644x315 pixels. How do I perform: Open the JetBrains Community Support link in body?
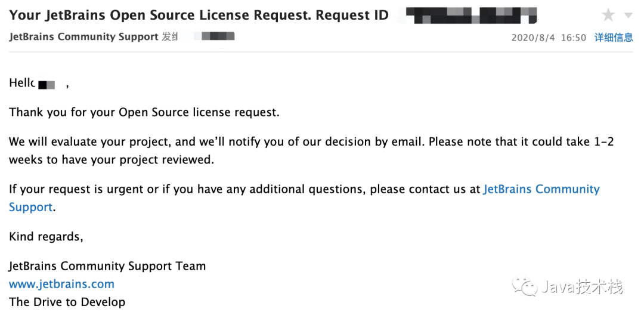541,190
